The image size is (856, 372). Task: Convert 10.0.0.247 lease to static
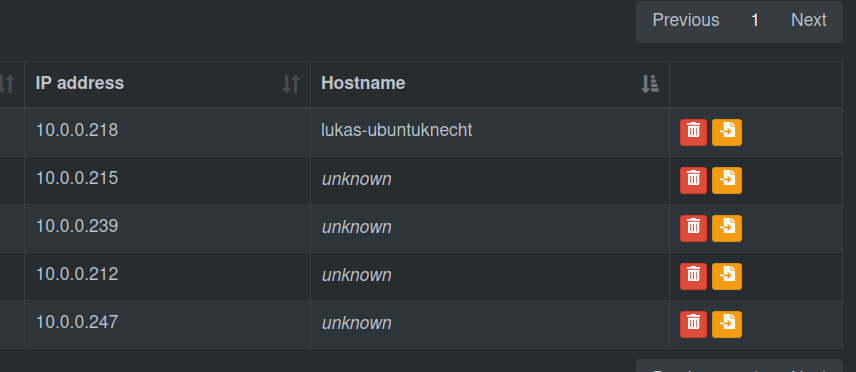727,324
